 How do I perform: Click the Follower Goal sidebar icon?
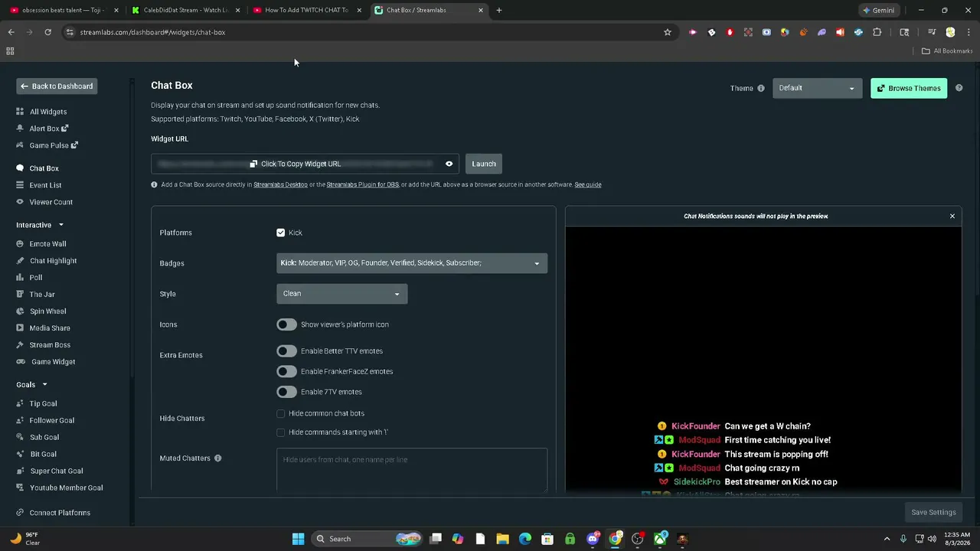tap(20, 420)
